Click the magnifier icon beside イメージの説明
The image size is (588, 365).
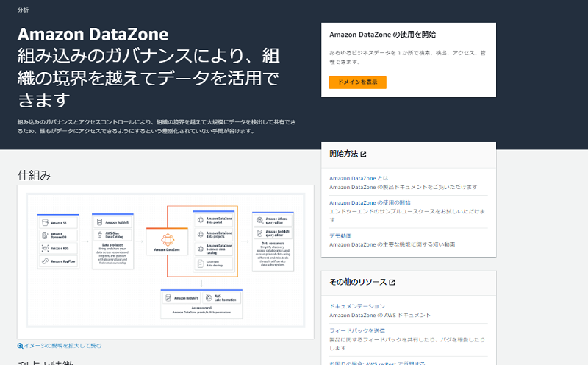[x=21, y=346]
